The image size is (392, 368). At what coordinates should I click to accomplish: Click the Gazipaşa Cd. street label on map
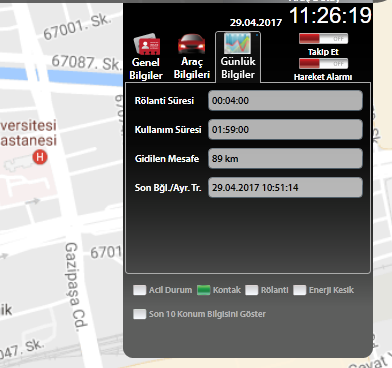point(76,287)
